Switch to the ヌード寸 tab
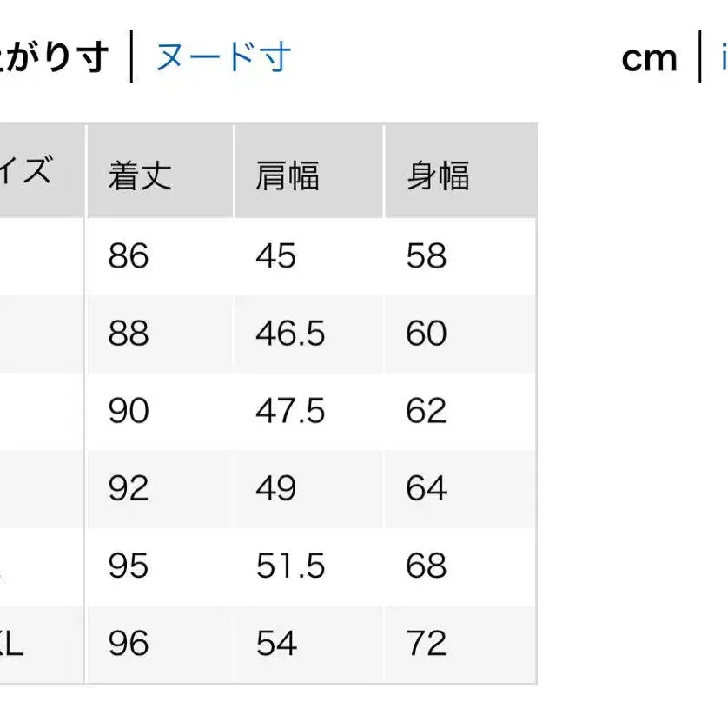This screenshot has height=728, width=728. click(223, 58)
